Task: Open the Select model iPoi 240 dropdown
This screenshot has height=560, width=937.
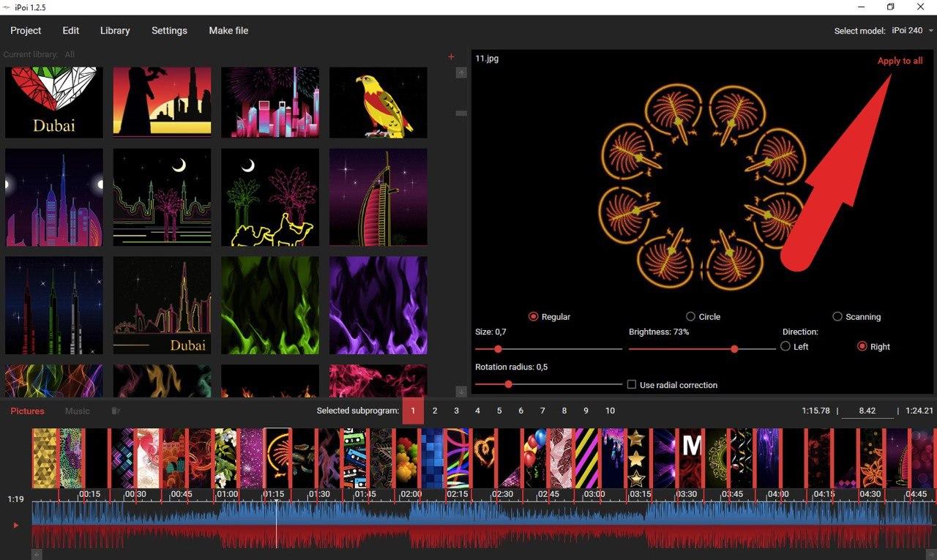Action: coord(911,31)
